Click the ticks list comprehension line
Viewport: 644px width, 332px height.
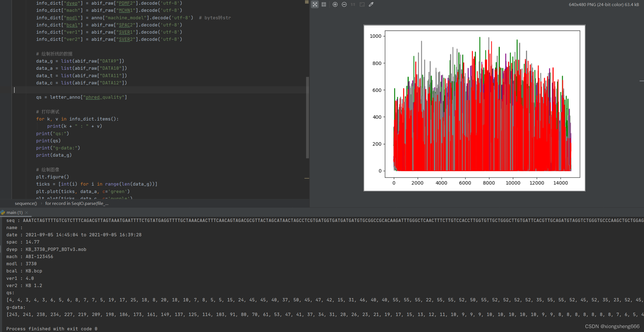97,184
